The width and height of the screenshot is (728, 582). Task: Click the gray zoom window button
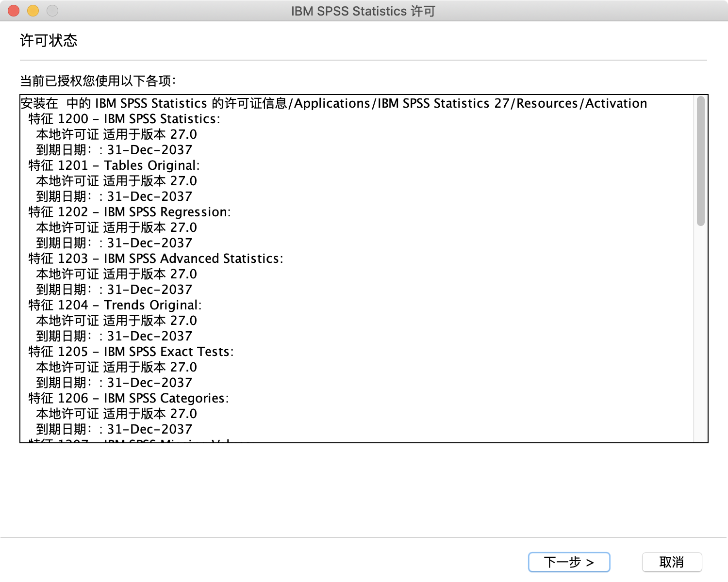[52, 11]
